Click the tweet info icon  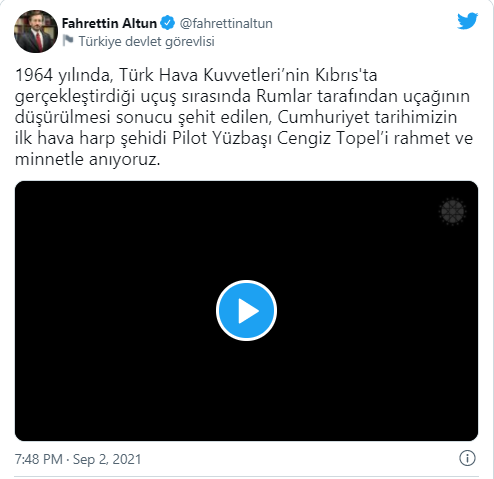467,458
